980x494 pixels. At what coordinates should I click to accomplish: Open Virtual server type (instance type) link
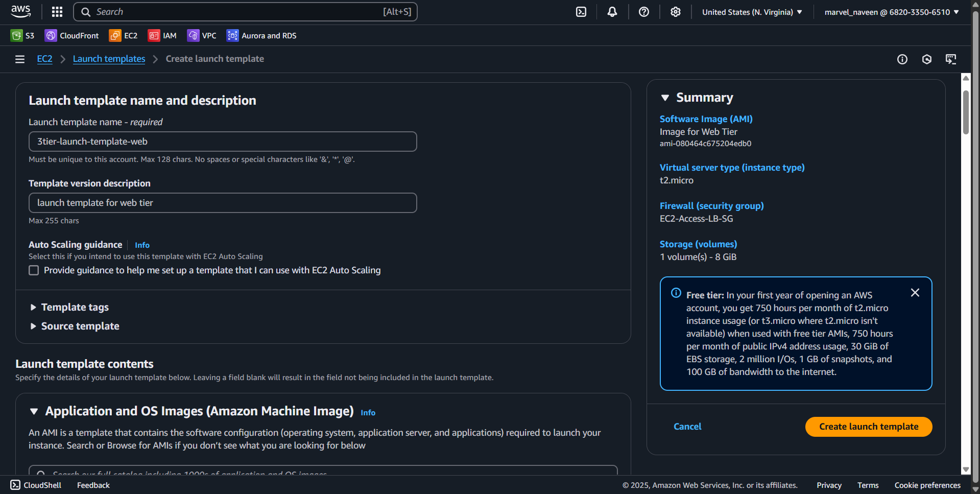coord(732,168)
